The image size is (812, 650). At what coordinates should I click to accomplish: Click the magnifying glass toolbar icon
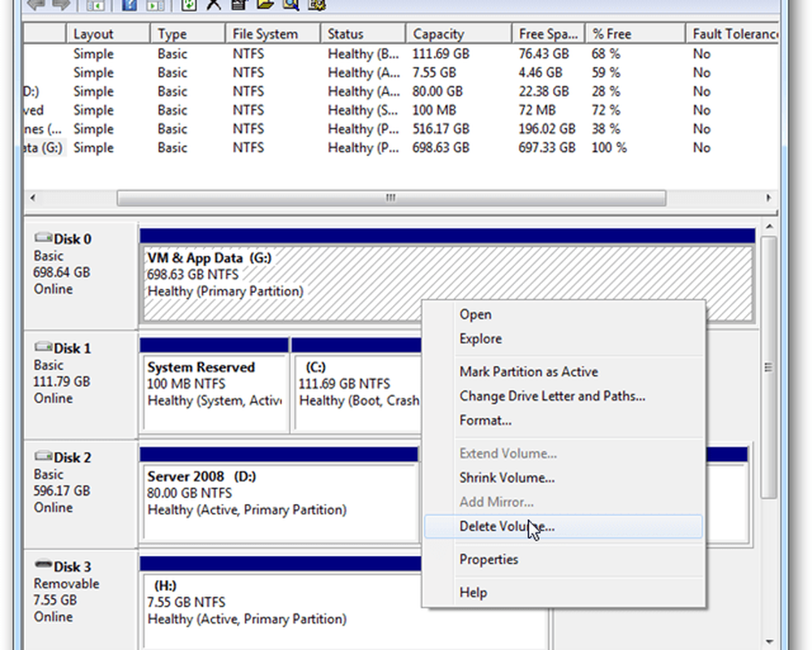(291, 5)
